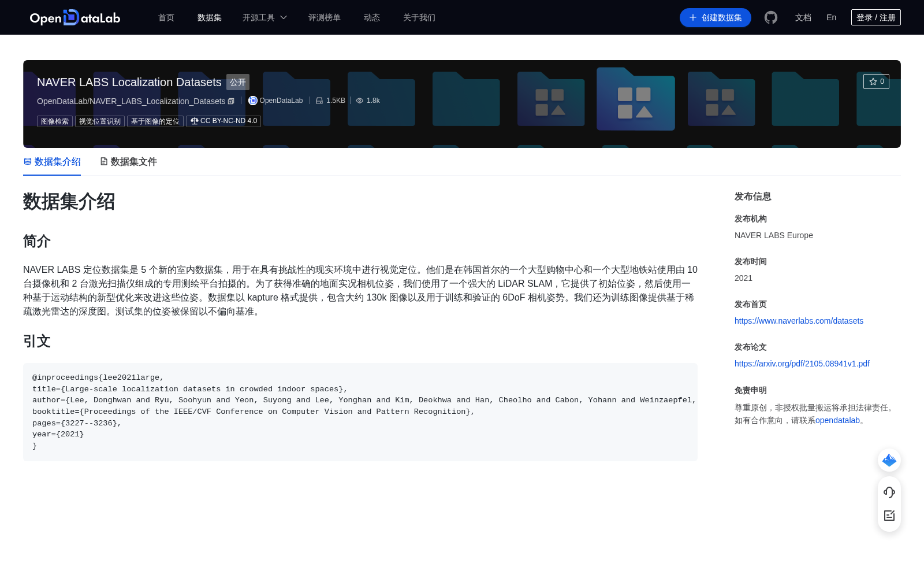This screenshot has width=924, height=578.
Task: Click the 登录 / 注册 button
Action: point(876,17)
